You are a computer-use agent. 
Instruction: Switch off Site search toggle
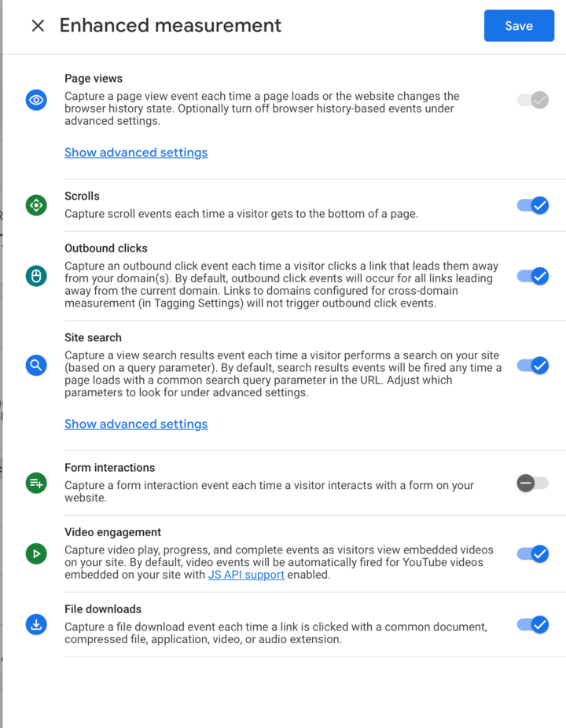533,366
